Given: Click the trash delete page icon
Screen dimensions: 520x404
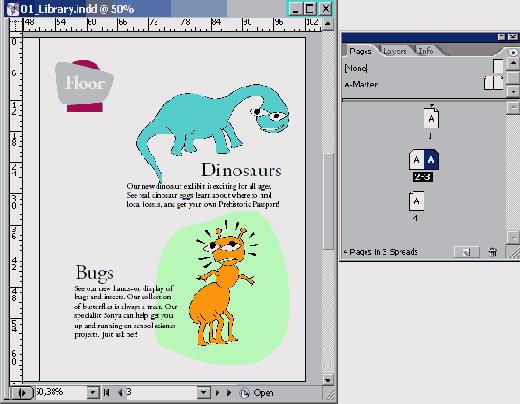Looking at the screenshot, I should click(x=492, y=252).
